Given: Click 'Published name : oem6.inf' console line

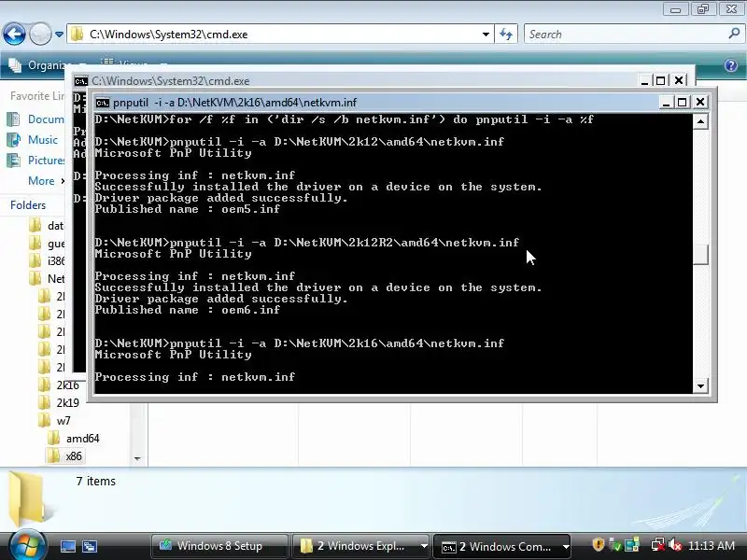Looking at the screenshot, I should (x=188, y=310).
